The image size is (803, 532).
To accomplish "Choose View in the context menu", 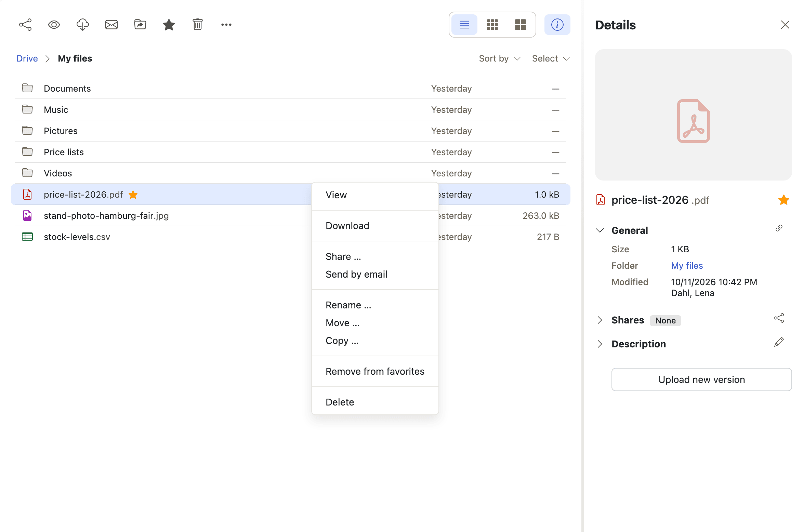I will 375,195.
